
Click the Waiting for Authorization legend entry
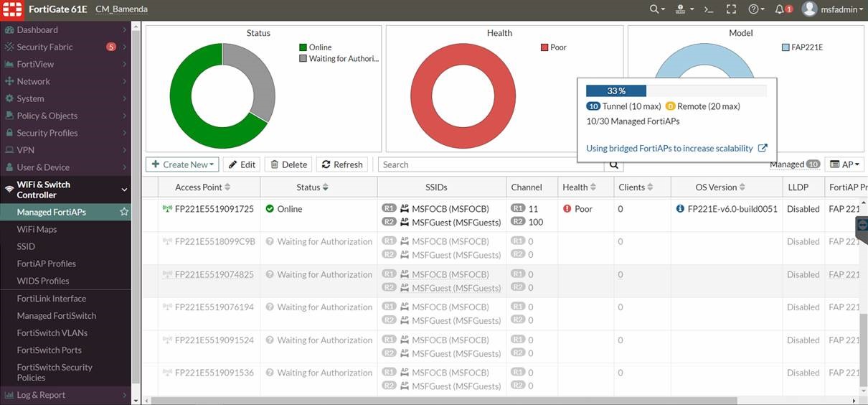click(339, 58)
